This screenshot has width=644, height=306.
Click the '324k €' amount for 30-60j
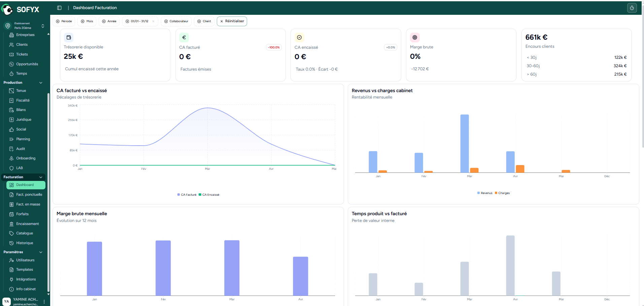point(620,66)
